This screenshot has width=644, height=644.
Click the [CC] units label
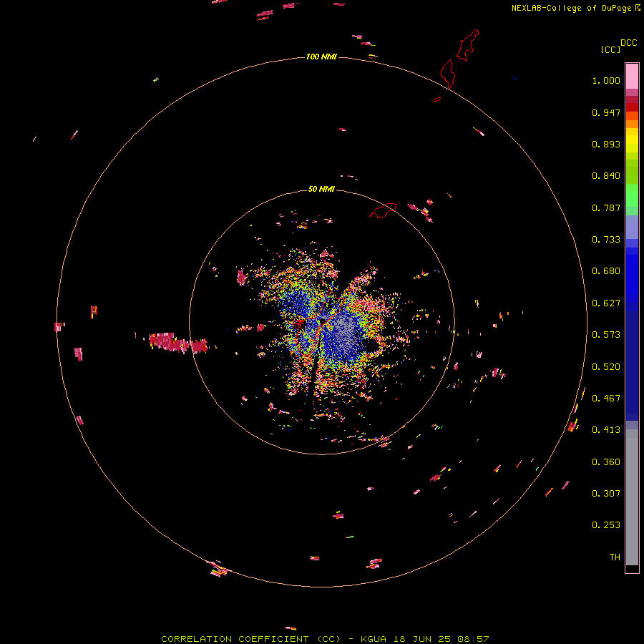[611, 49]
